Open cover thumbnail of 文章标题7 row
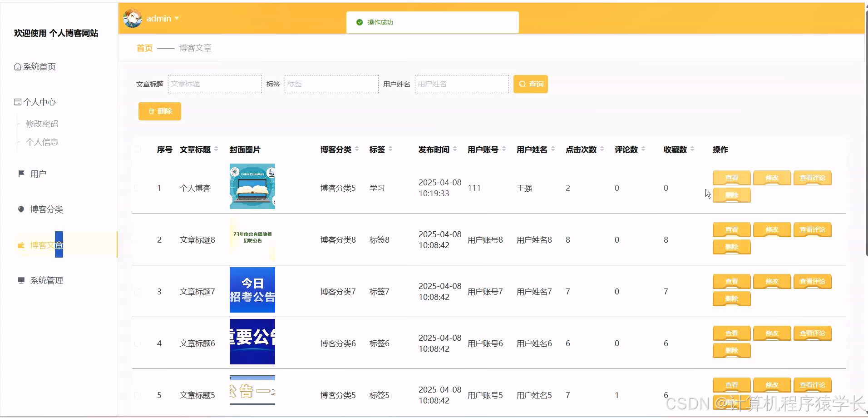This screenshot has height=418, width=868. point(252,290)
